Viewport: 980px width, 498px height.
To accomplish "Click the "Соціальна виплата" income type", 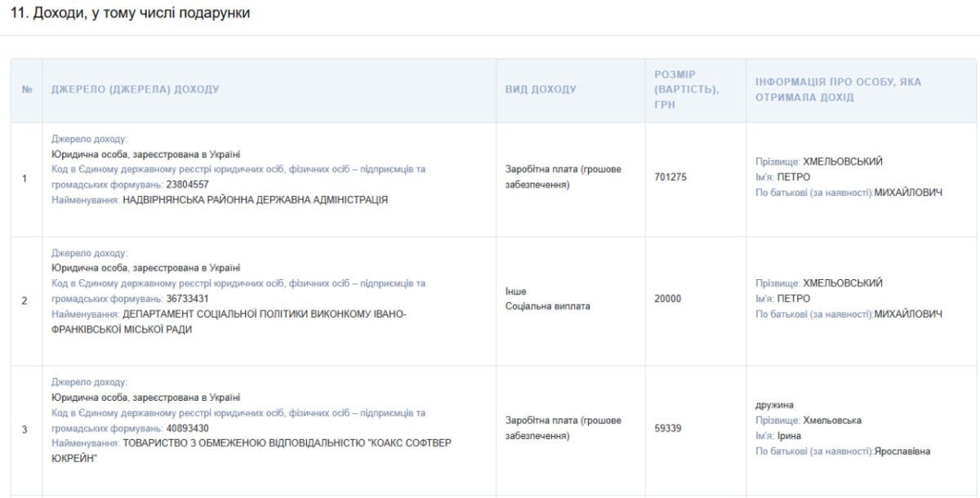I will (547, 306).
